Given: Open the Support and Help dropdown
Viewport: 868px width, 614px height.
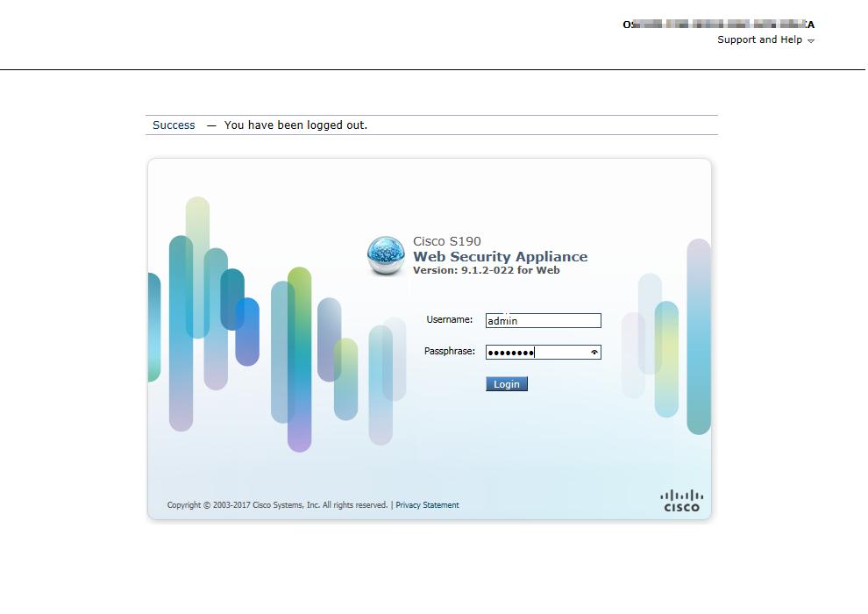Looking at the screenshot, I should 765,39.
